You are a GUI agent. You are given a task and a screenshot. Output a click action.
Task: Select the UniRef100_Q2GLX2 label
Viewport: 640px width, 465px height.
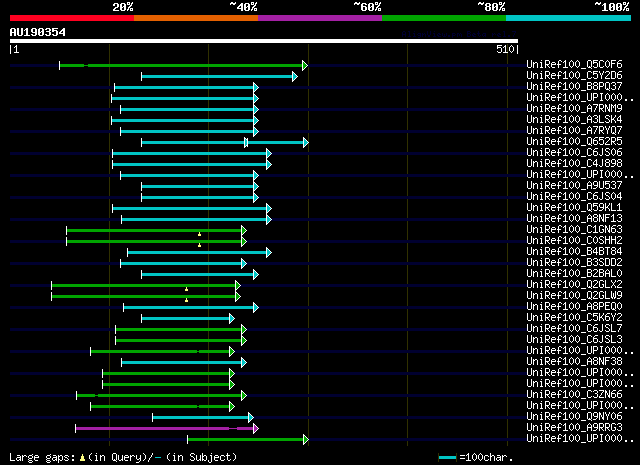coord(574,285)
